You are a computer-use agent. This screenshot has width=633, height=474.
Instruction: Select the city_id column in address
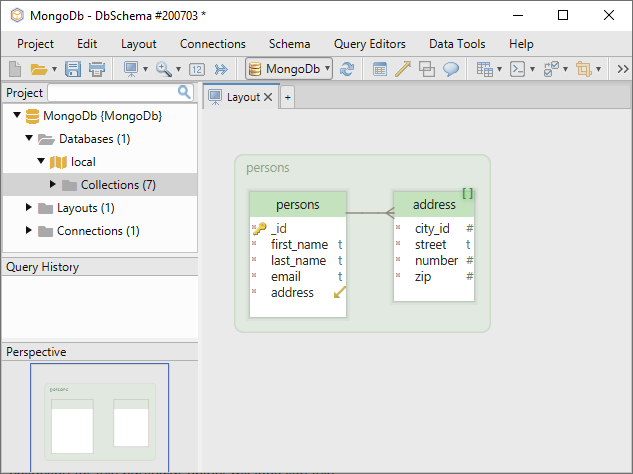[434, 229]
